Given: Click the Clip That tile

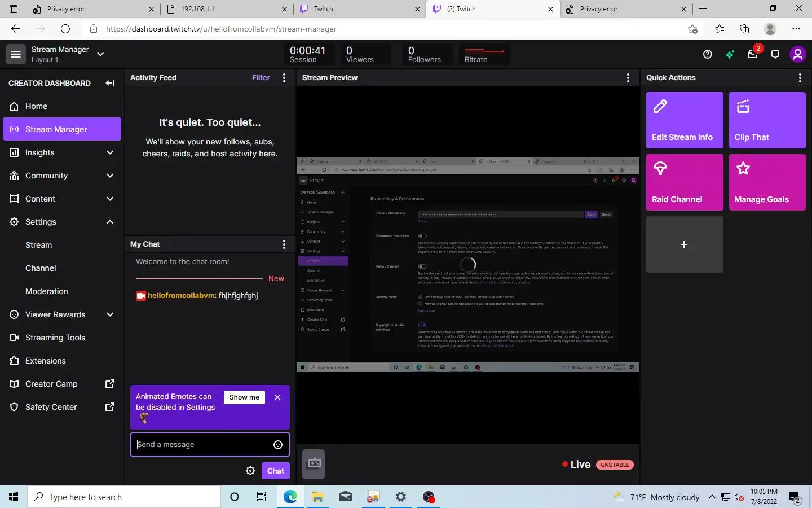Looking at the screenshot, I should pos(767,120).
